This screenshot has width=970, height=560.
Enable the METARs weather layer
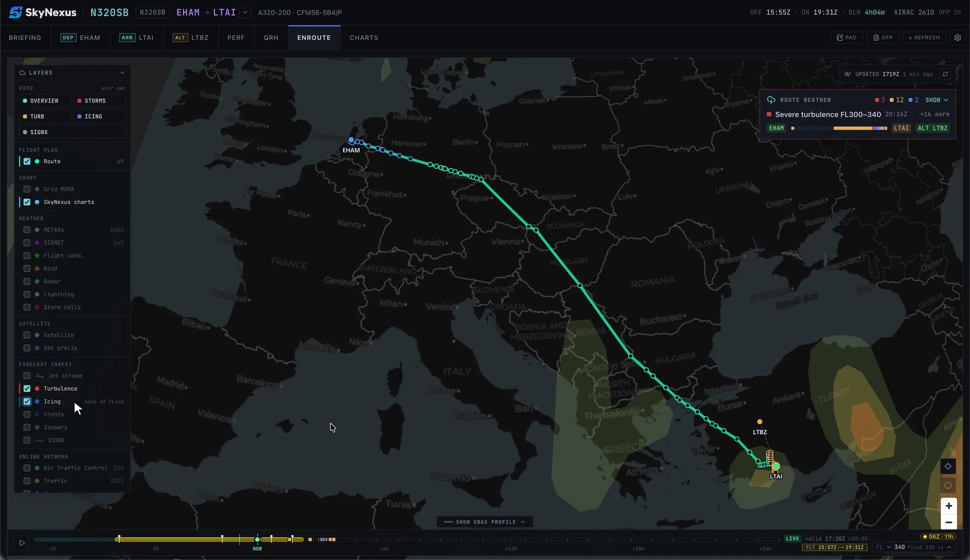(x=27, y=230)
